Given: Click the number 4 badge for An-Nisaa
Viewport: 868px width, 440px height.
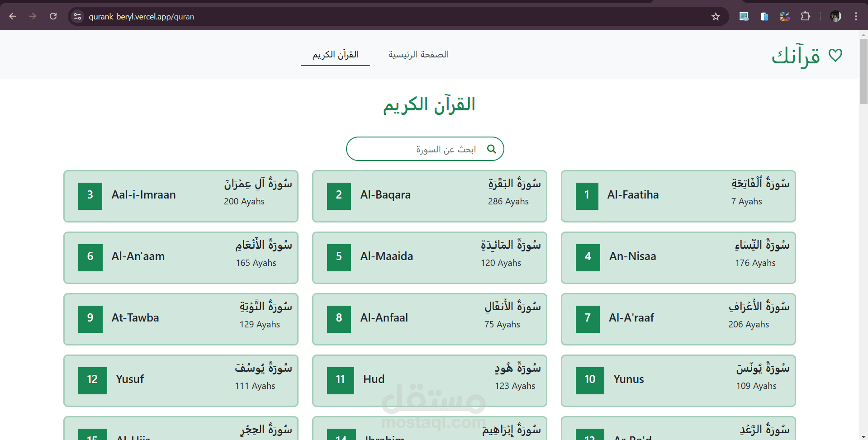Looking at the screenshot, I should tap(588, 257).
